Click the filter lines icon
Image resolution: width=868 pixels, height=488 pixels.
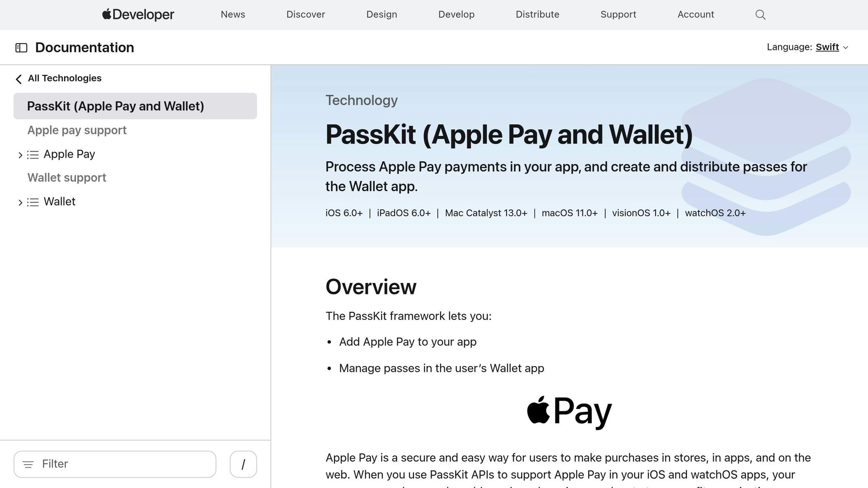click(x=28, y=465)
